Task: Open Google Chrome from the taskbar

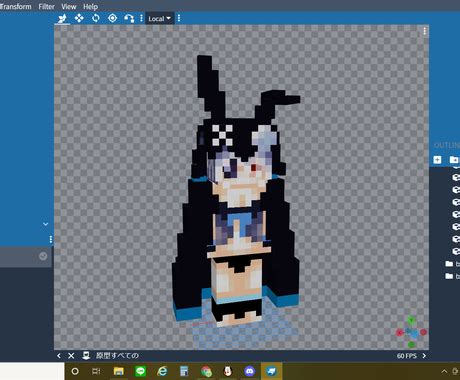Action: click(206, 371)
